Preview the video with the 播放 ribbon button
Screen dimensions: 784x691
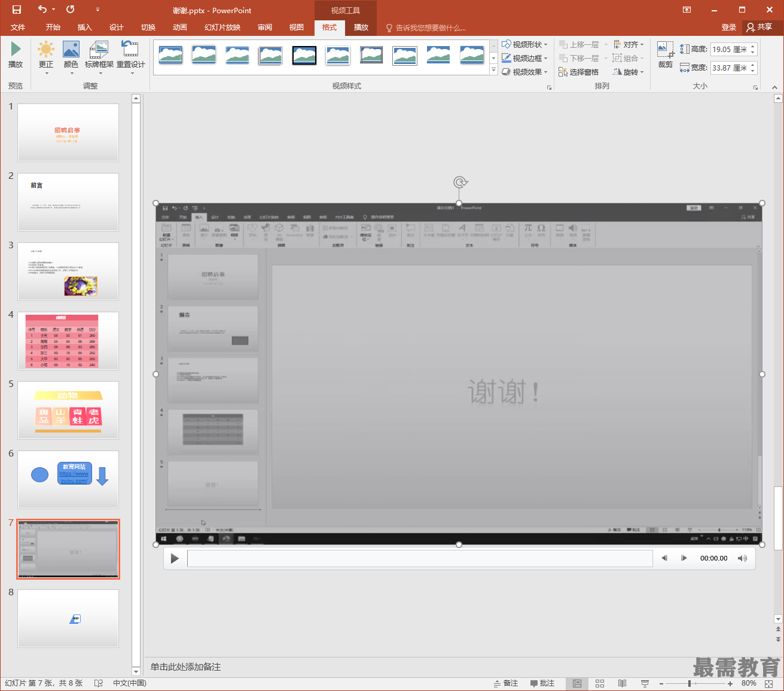click(16, 55)
